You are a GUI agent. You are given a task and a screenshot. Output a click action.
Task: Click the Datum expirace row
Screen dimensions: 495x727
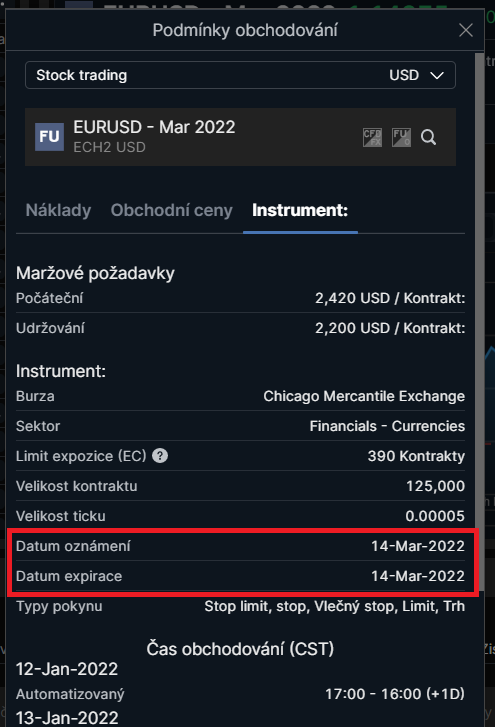[x=240, y=576]
